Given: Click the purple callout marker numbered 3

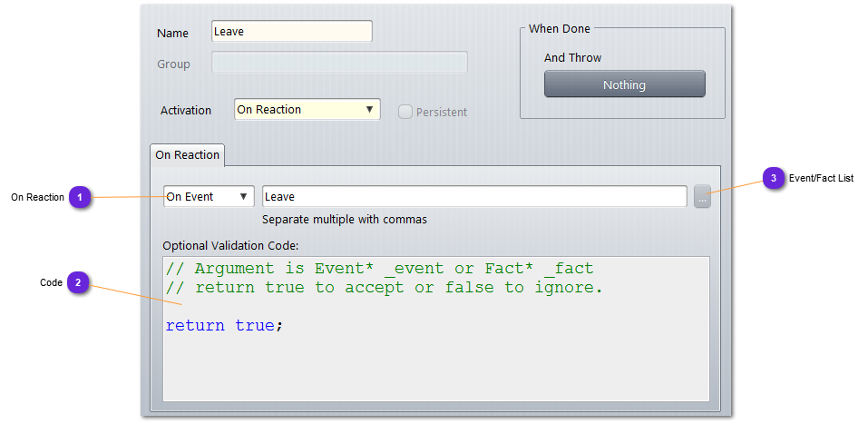Looking at the screenshot, I should point(773,179).
